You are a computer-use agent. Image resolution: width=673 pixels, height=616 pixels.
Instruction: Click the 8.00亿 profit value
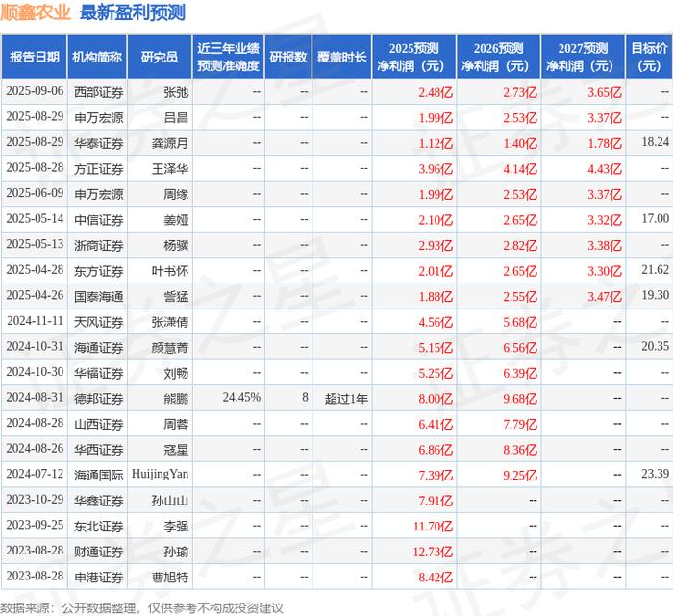point(436,399)
